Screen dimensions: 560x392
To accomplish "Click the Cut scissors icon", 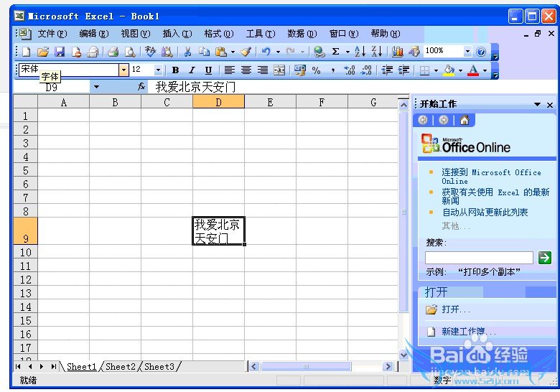I will coord(187,52).
